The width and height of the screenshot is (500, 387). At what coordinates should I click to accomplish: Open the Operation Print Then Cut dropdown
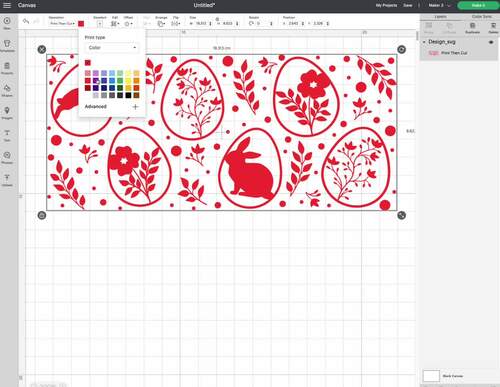(x=62, y=23)
